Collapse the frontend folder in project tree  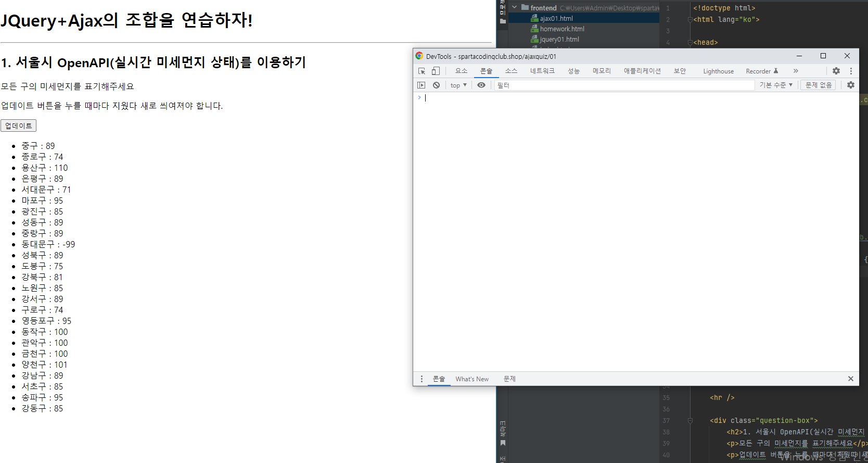[x=515, y=7]
